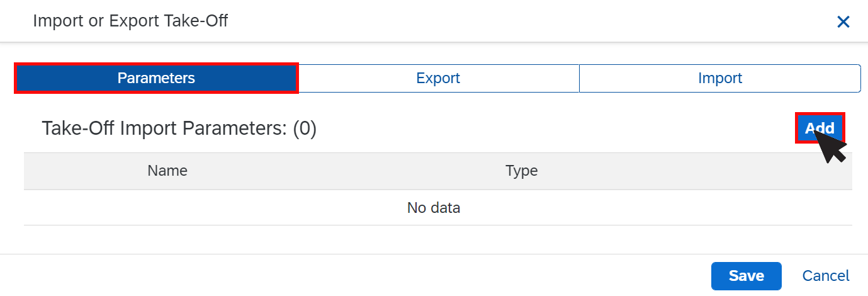Add a new take-off import parameter
Viewport: 868px width, 296px height.
click(820, 128)
